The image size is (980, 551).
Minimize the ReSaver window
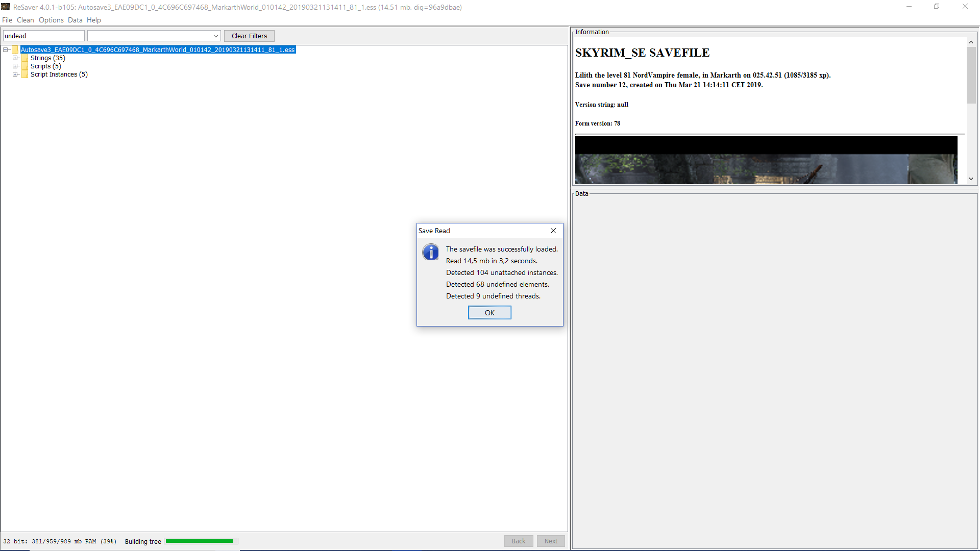pyautogui.click(x=909, y=7)
